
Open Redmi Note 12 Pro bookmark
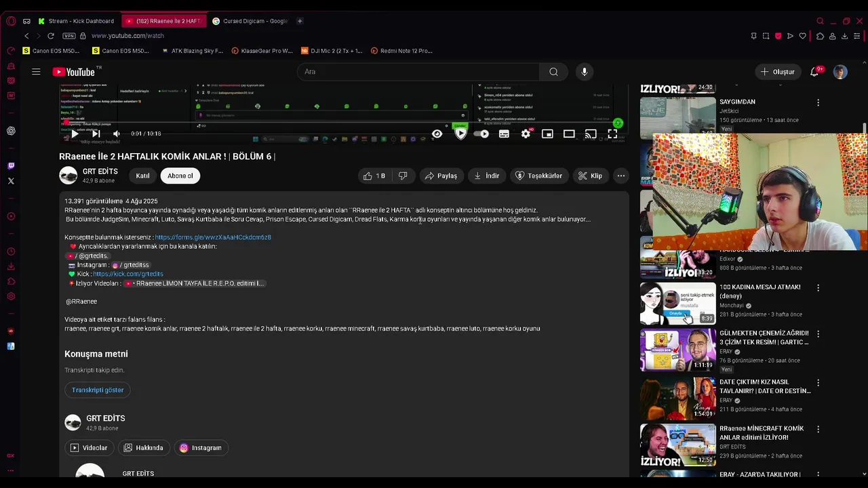[x=401, y=51]
